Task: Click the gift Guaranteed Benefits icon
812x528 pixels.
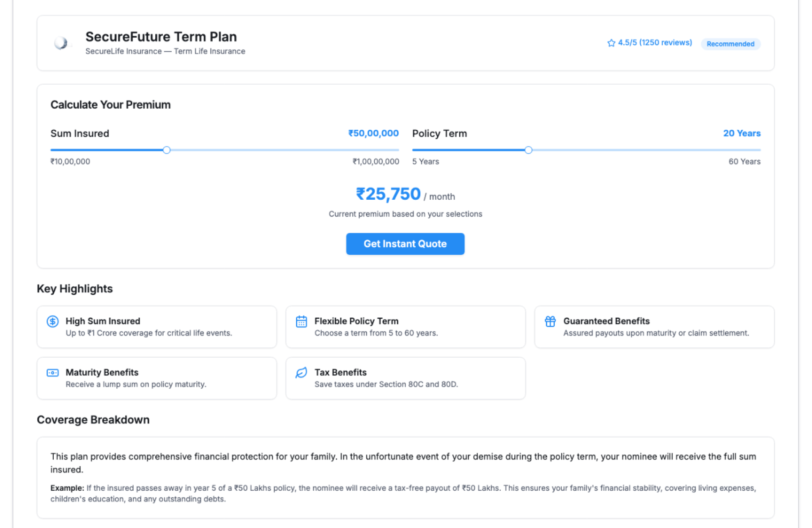Action: pos(550,322)
